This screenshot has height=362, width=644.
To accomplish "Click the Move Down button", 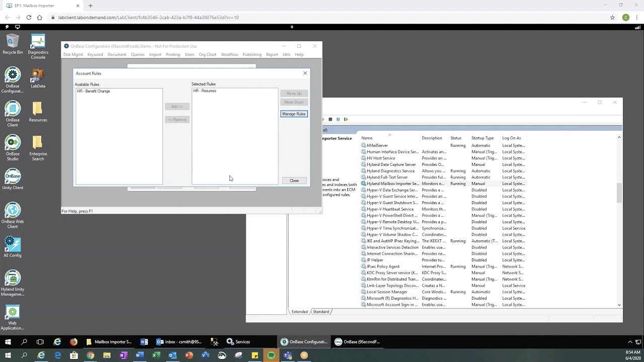I will pyautogui.click(x=294, y=102).
